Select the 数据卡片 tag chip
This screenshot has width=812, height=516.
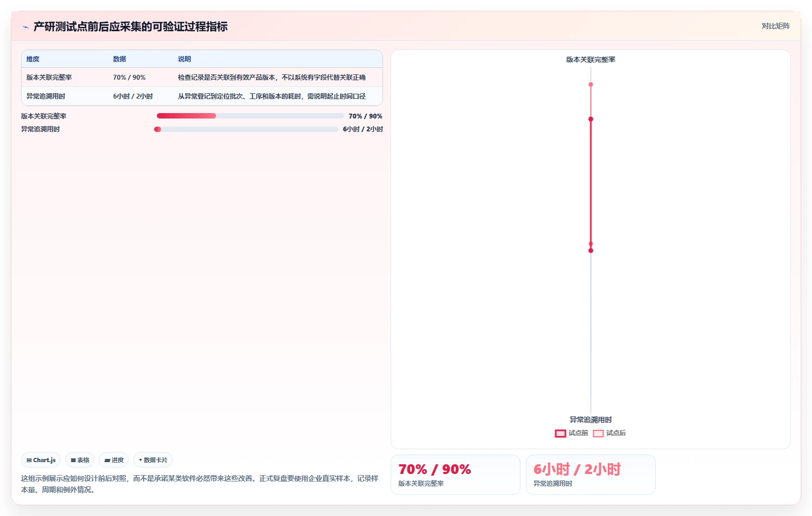153,460
